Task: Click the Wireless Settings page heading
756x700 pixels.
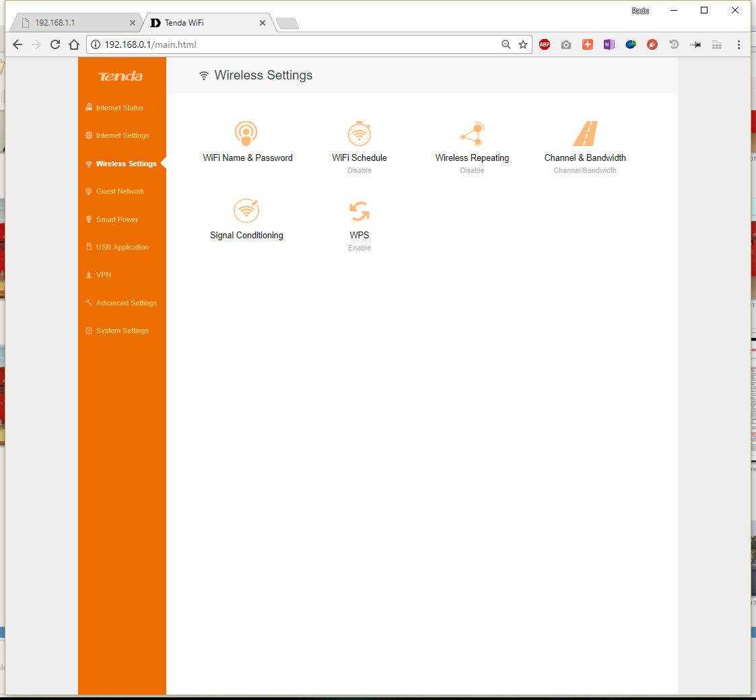Action: pyautogui.click(x=263, y=75)
